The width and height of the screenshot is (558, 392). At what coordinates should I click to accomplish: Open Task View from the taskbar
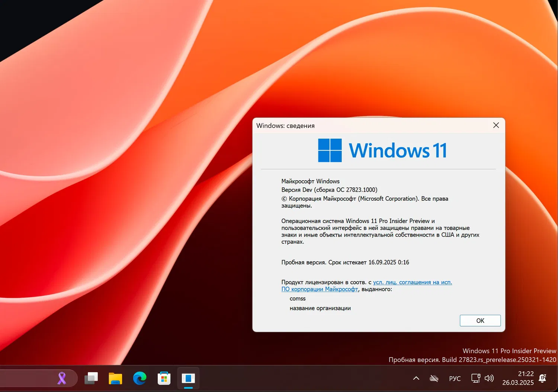(91, 378)
